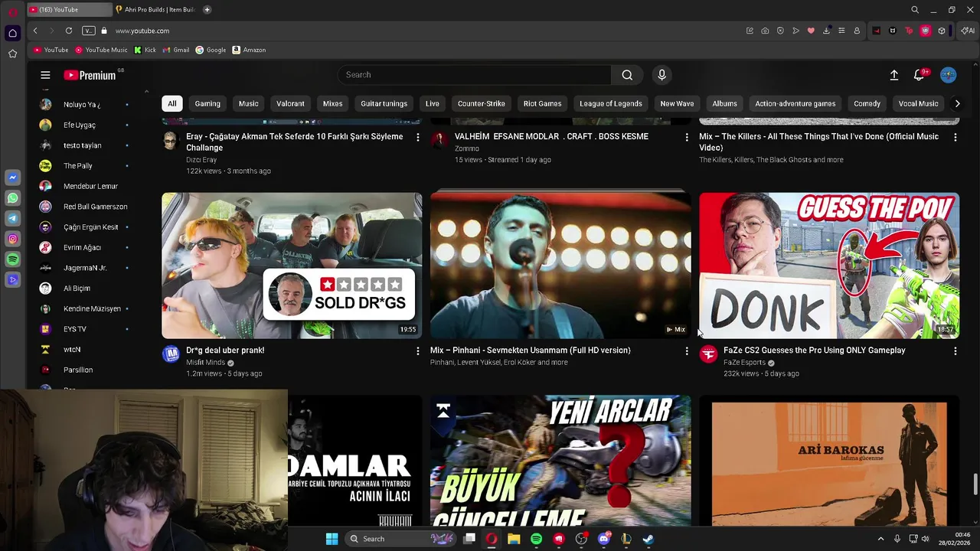Open options for FaZe CS2 Guesses the Pro video

tap(955, 350)
